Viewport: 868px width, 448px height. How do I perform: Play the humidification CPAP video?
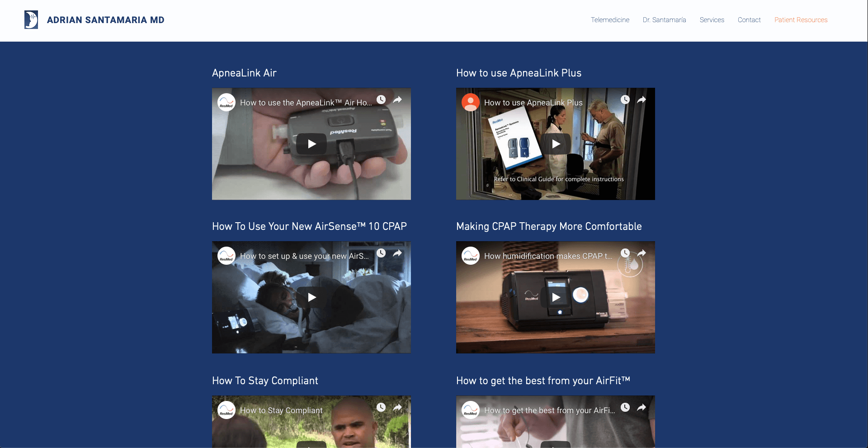[556, 297]
